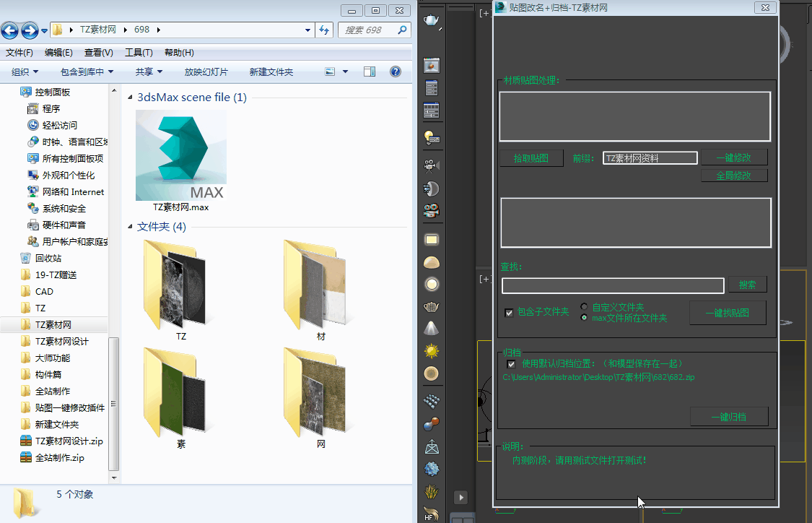Open the 包含到库中 dropdown

(x=87, y=72)
